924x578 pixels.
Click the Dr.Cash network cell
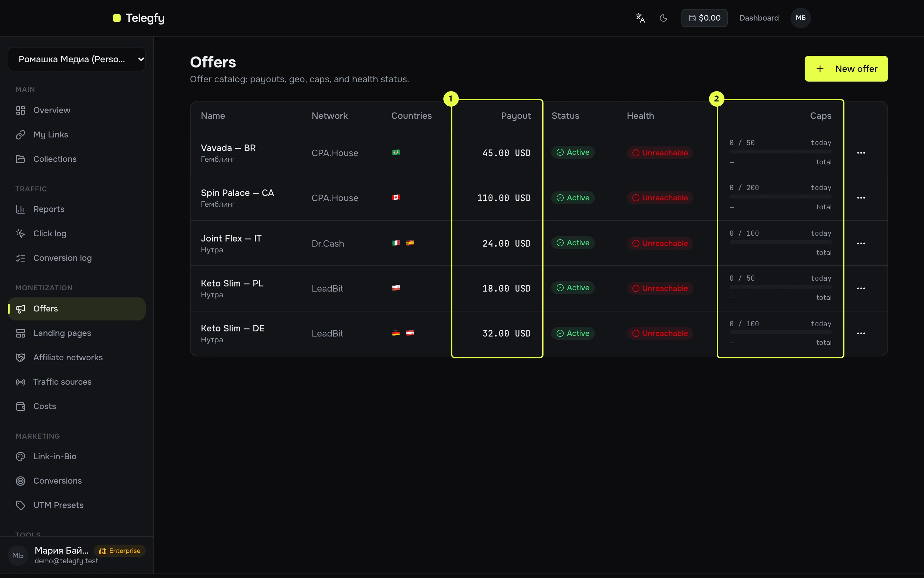point(328,243)
